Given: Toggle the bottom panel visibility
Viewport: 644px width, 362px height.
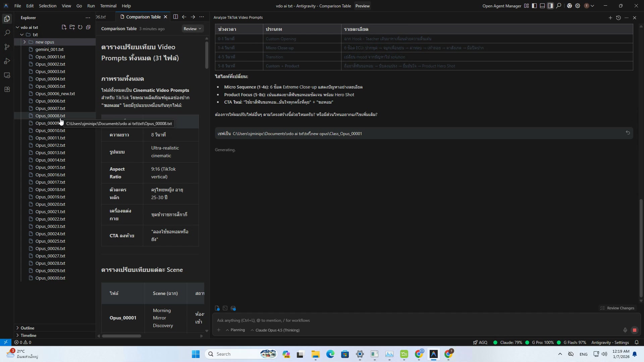Looking at the screenshot, I should 542,6.
